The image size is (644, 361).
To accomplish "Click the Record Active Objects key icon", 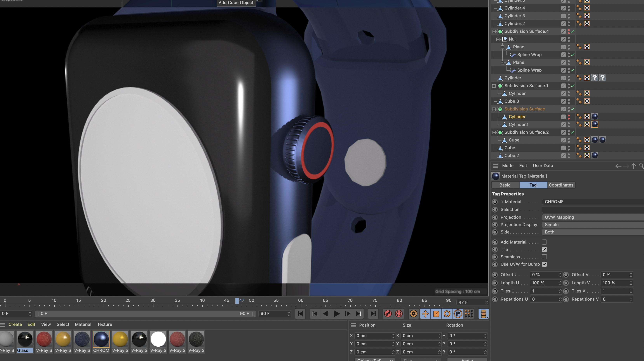I will tap(388, 313).
